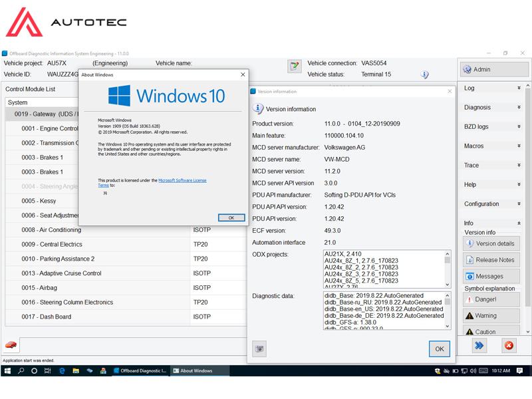Select 0008 - Air Conditioning row
The image size is (532, 399).
[126, 230]
